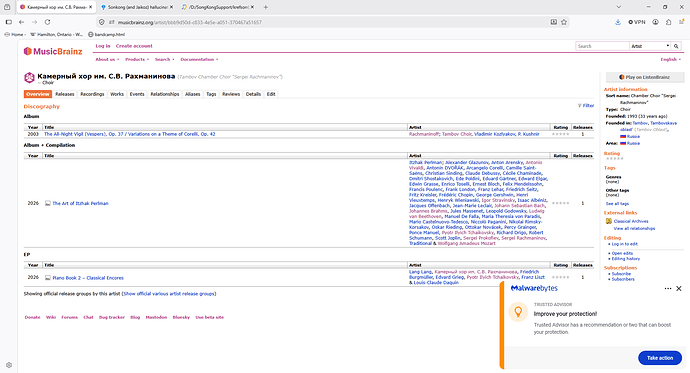Rate the 2003 album using its stars
This screenshot has height=373, width=690.
(561, 134)
